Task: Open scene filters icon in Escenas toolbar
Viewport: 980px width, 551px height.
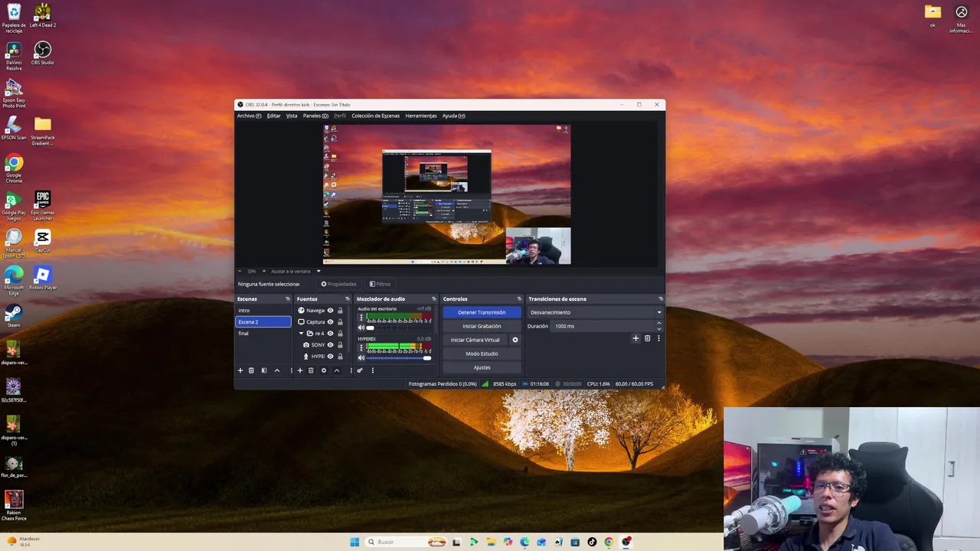Action: click(x=264, y=370)
